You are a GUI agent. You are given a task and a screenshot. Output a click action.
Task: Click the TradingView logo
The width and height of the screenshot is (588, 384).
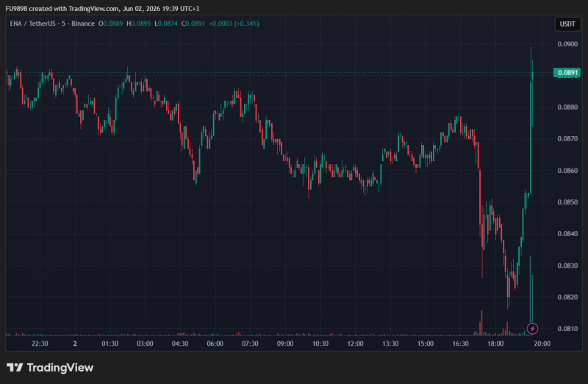click(50, 368)
